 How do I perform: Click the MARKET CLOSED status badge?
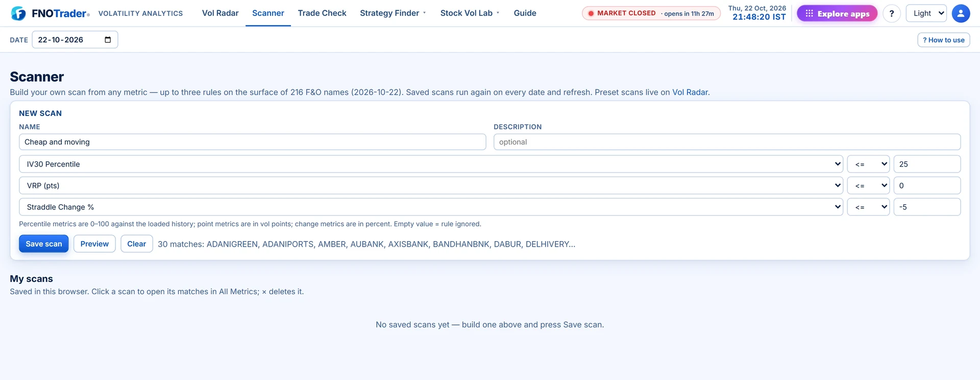[651, 13]
